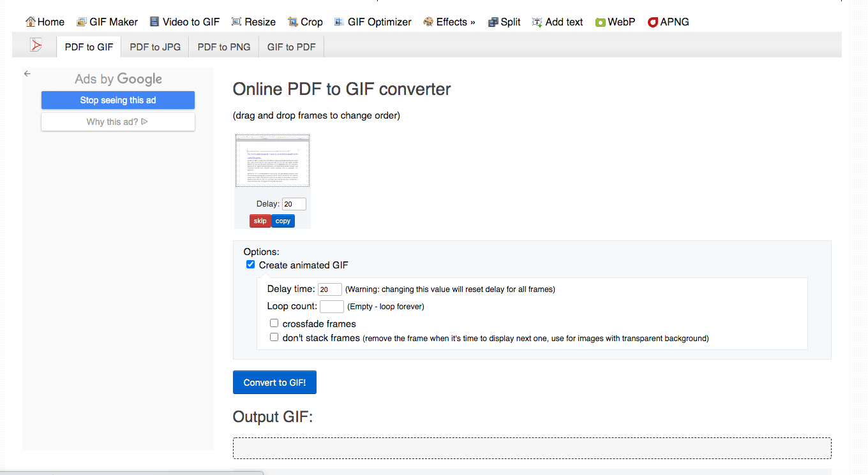Click Stop seeing this ad button
Image resolution: width=868 pixels, height=475 pixels.
[x=118, y=100]
